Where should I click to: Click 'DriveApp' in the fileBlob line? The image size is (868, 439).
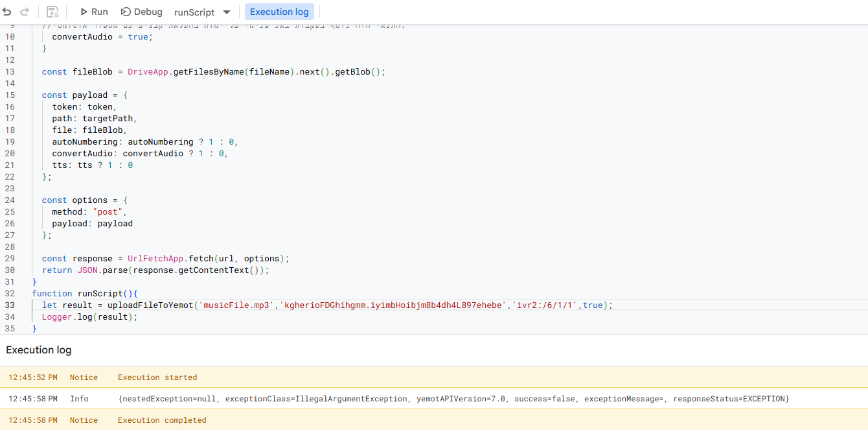148,72
